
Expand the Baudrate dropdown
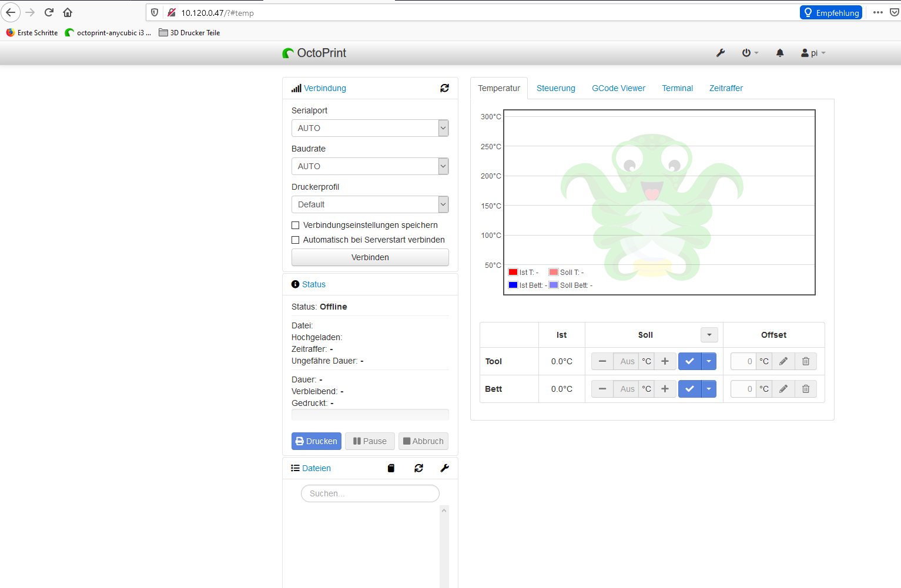[370, 166]
